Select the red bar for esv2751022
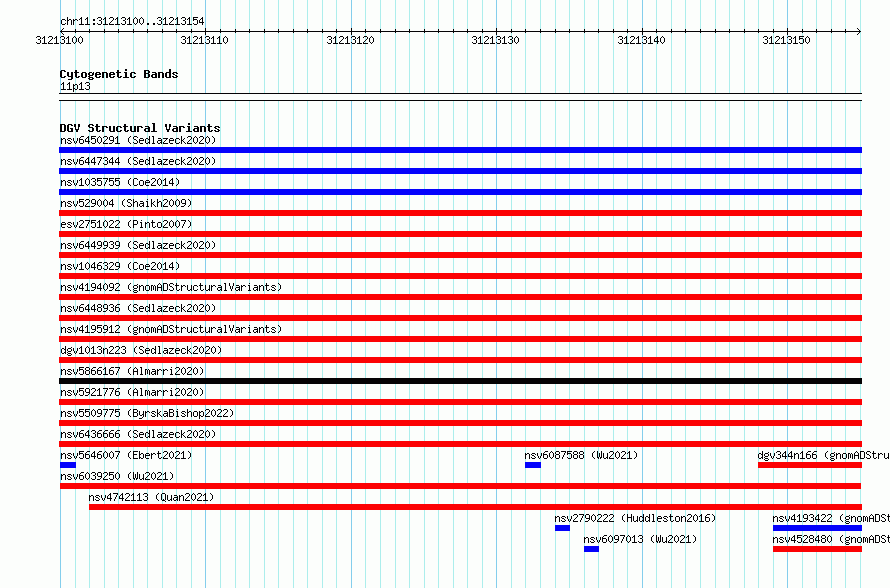Screen dimensions: 890x588 click(x=460, y=234)
